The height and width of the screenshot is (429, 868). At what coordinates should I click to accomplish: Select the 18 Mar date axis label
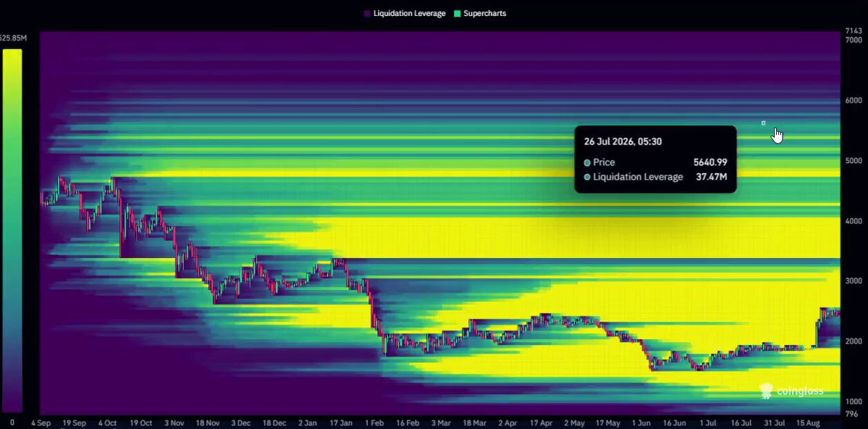[x=474, y=423]
